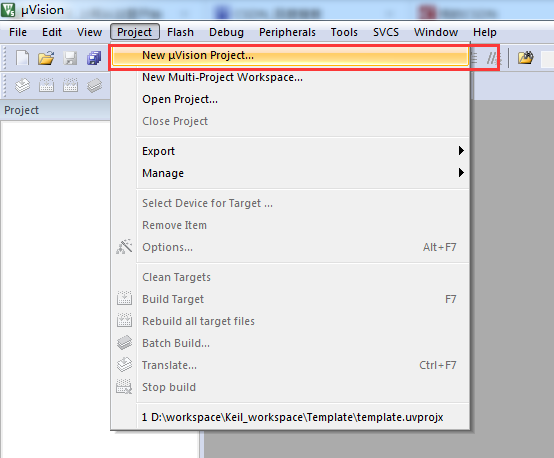This screenshot has width=554, height=458.
Task: Click the Save disk icon in toolbar
Action: click(x=70, y=58)
